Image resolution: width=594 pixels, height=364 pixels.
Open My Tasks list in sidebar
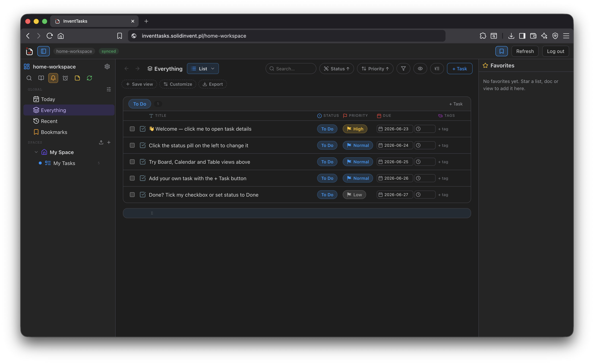69,163
